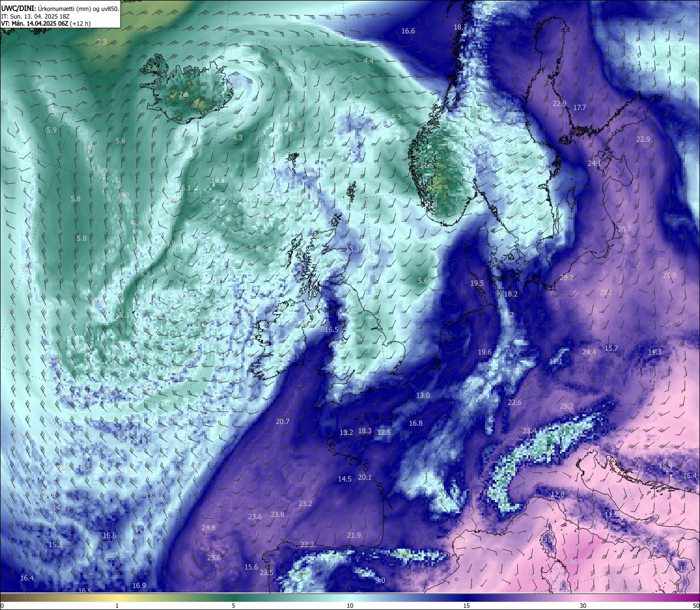Click the 18.2 value on the map

(511, 294)
